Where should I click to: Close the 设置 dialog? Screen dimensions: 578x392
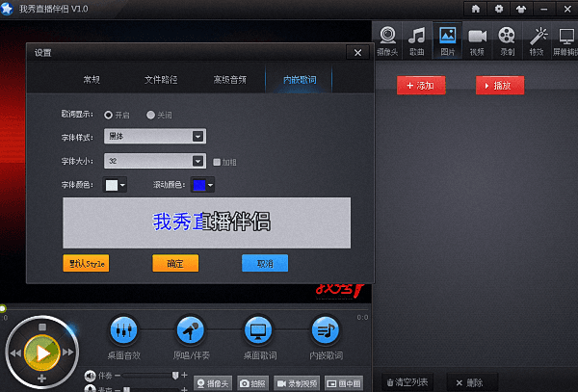(357, 53)
